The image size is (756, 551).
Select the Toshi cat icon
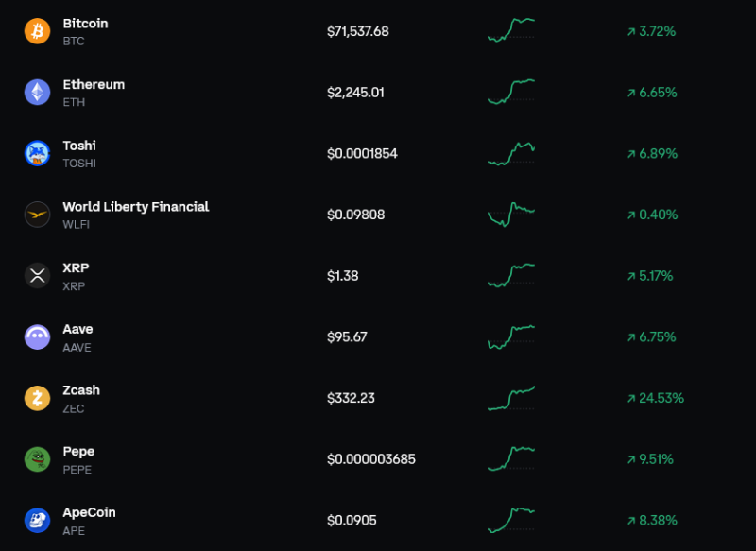pyautogui.click(x=37, y=153)
